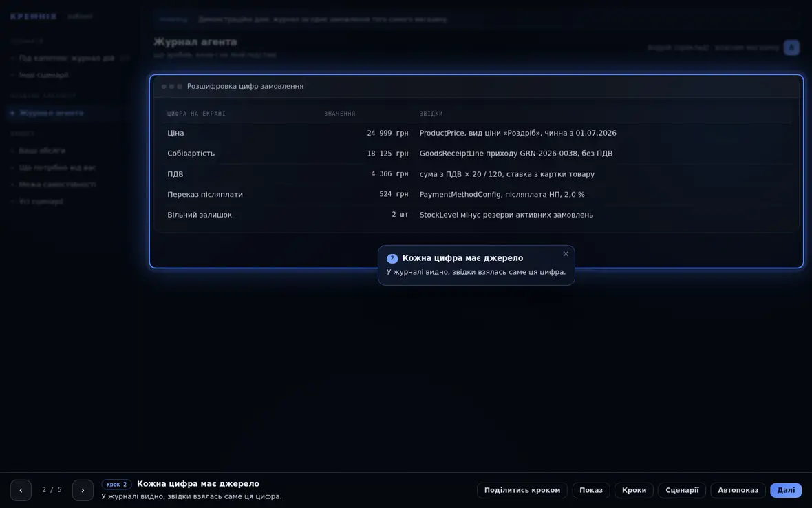Screen dimensions: 812x508
Task: Select the Собівартість row label
Action: click(x=191, y=154)
